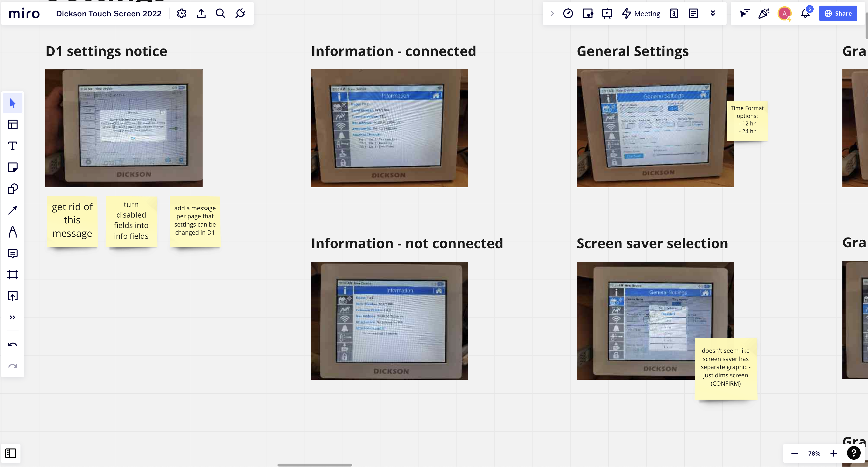Select 'D1 settings notice' heading
Viewport: 868px width, 467px height.
pos(106,51)
